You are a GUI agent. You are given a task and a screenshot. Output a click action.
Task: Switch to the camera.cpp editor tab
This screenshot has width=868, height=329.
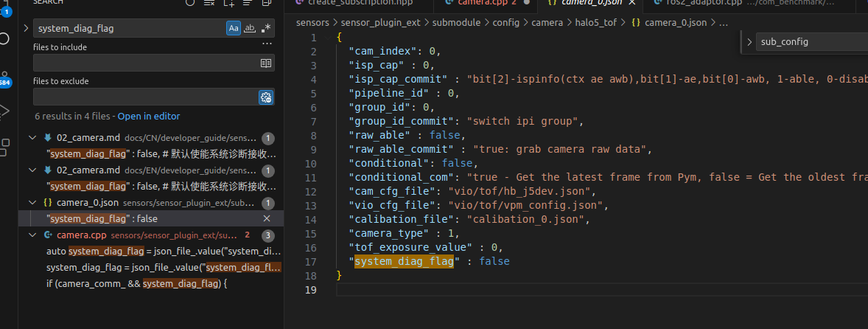(x=479, y=3)
